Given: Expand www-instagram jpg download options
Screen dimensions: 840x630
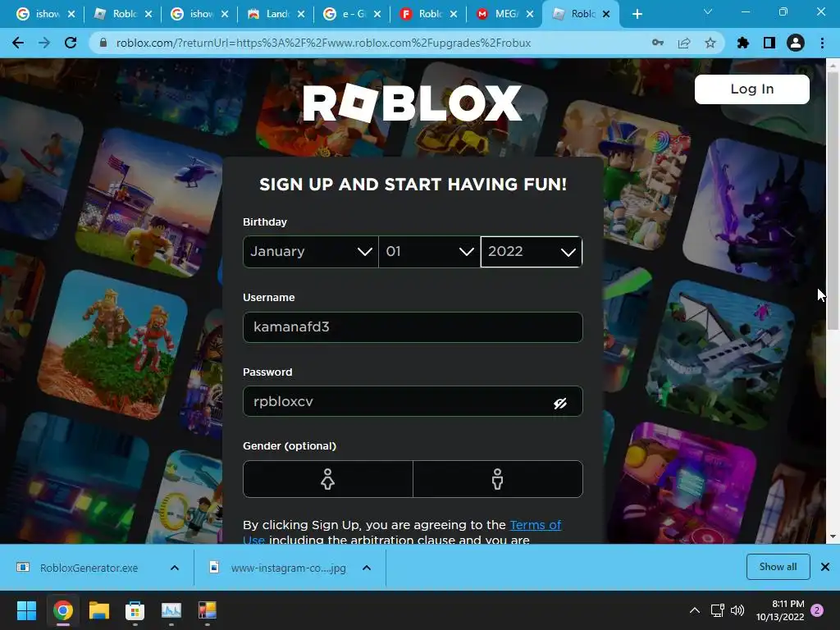Looking at the screenshot, I should click(367, 568).
